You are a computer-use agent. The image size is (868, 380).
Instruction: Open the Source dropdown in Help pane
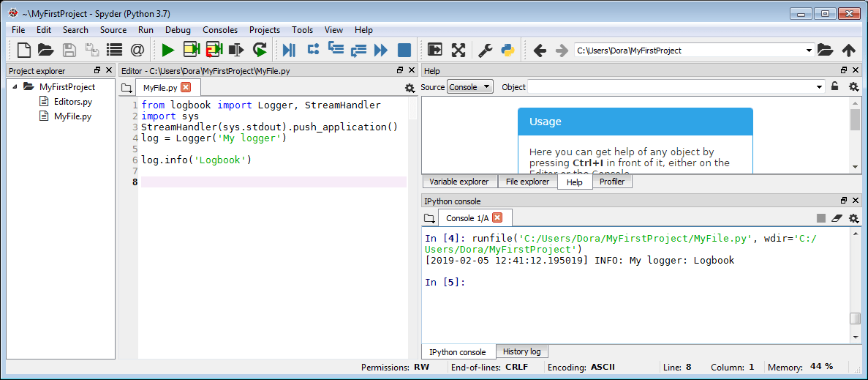coord(470,86)
